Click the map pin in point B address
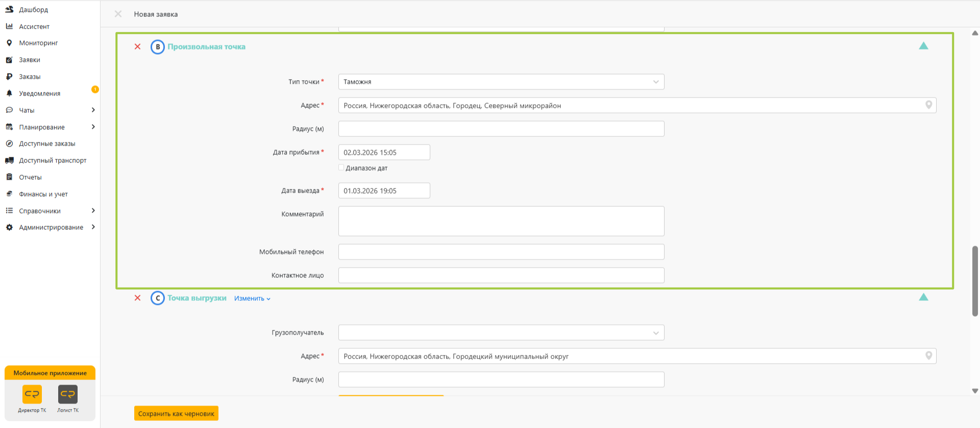 click(928, 105)
